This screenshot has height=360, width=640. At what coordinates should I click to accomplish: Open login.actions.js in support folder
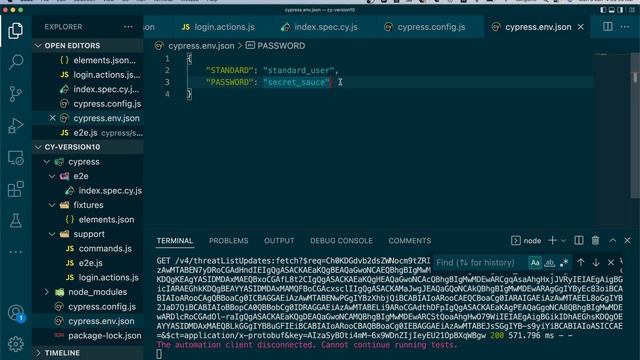(109, 278)
